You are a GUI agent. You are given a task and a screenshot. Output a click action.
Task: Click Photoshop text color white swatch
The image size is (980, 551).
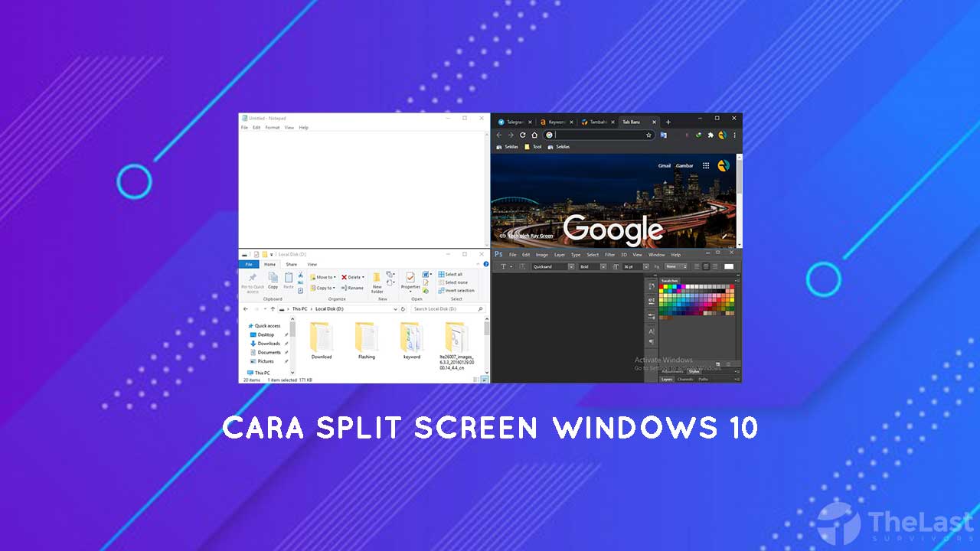point(729,266)
